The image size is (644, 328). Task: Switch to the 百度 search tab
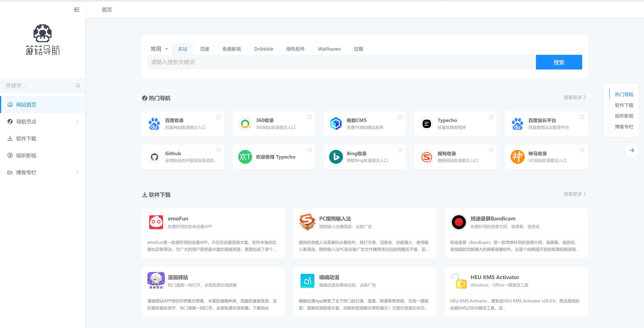[204, 49]
